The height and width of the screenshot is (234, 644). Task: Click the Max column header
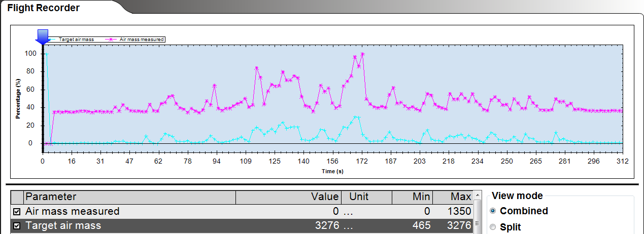pyautogui.click(x=453, y=197)
